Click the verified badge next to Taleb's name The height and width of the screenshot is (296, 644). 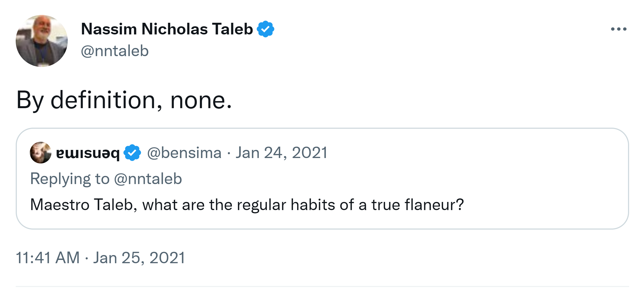[x=266, y=29]
